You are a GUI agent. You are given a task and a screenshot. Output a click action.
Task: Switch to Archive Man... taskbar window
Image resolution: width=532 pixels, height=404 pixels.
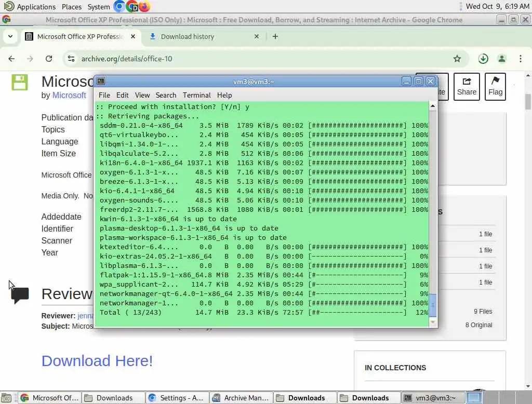240,398
